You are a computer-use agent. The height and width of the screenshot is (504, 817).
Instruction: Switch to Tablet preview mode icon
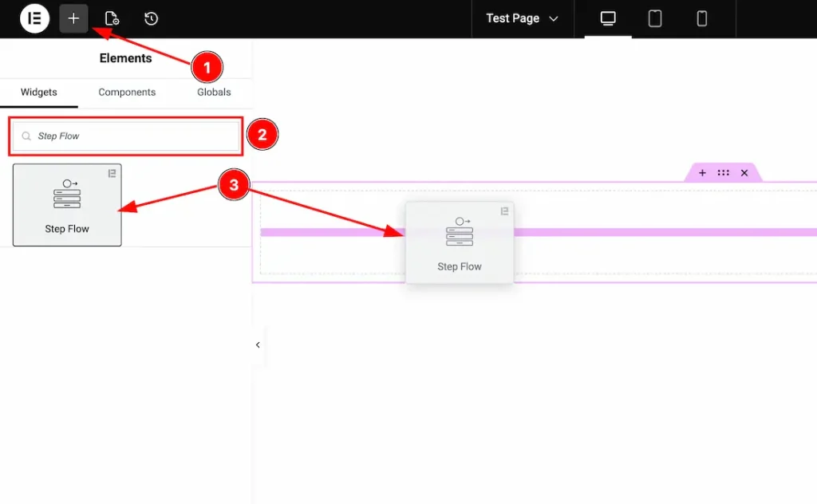(654, 18)
